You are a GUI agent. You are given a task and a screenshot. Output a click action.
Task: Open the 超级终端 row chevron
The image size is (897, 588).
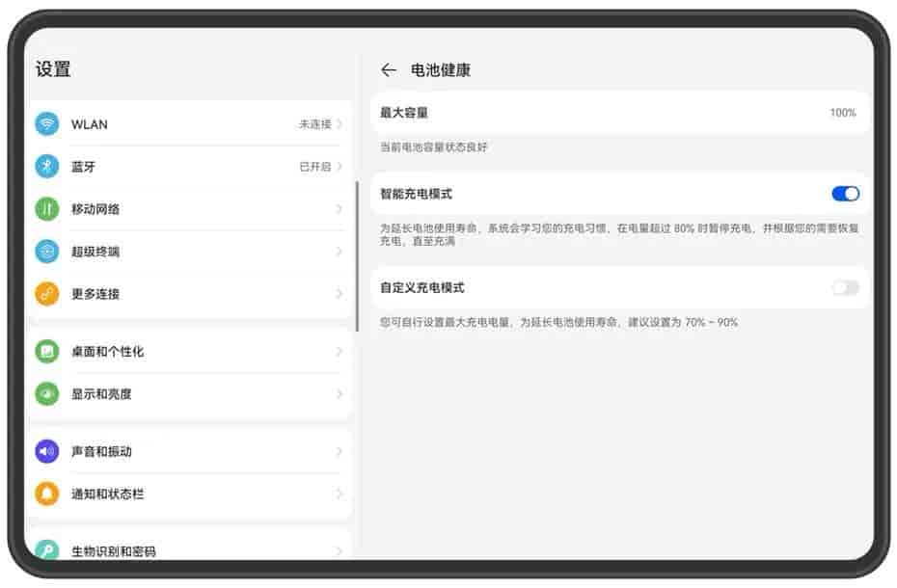[x=340, y=251]
